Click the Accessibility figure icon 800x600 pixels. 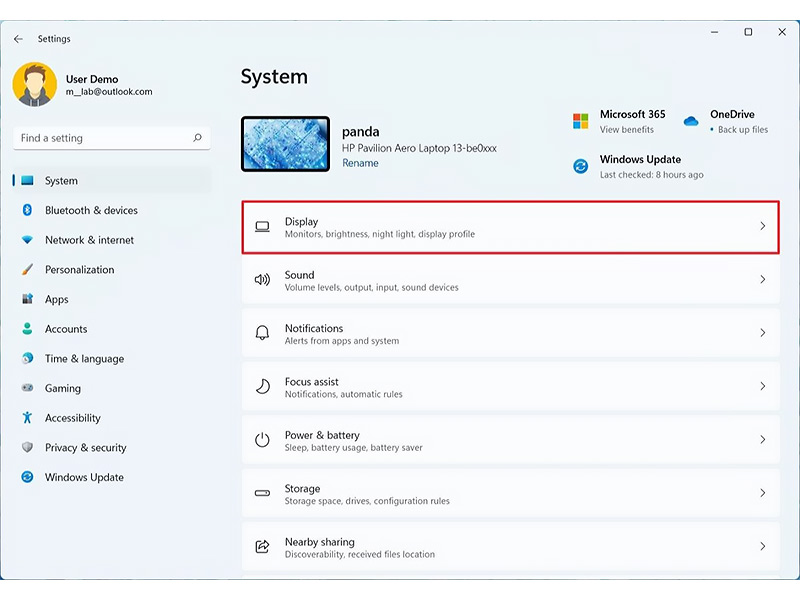click(27, 417)
